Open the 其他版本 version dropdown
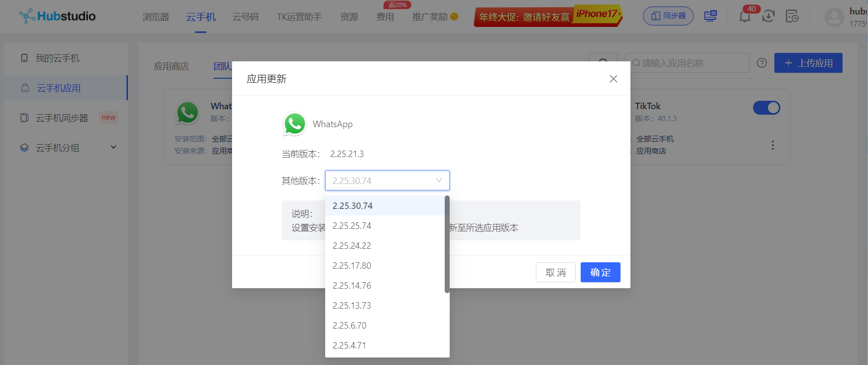Viewport: 868px width, 365px height. click(x=387, y=181)
